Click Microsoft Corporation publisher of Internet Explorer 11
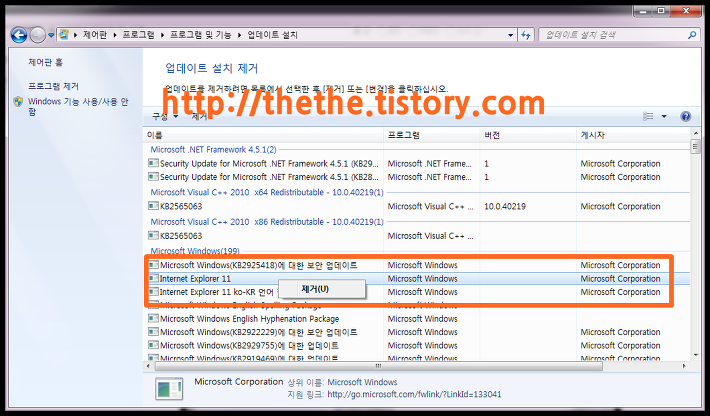Image resolution: width=710 pixels, height=416 pixels. pyautogui.click(x=620, y=278)
